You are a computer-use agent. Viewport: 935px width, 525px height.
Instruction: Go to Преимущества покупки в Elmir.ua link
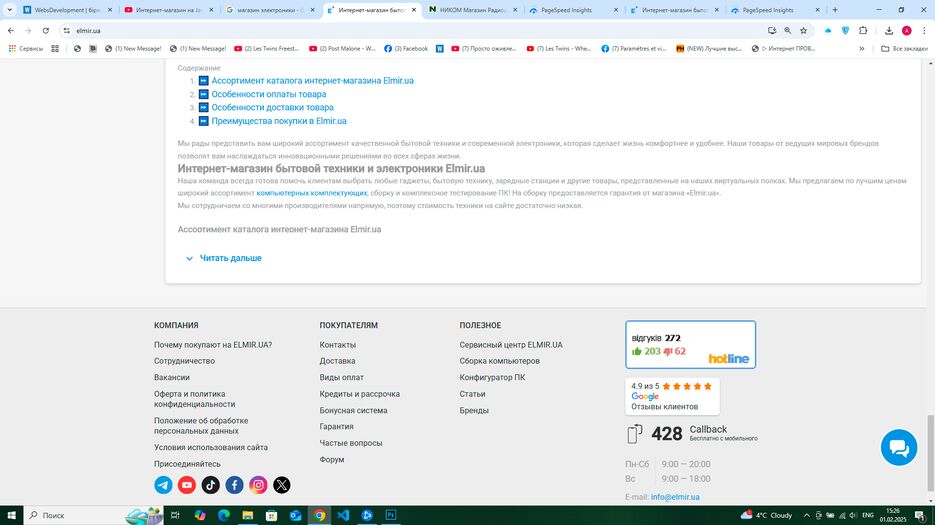click(x=279, y=121)
